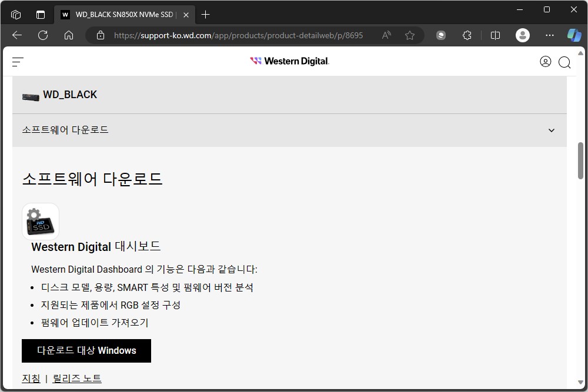The image size is (588, 392).
Task: Click the scrollbar down arrow
Action: (x=580, y=382)
